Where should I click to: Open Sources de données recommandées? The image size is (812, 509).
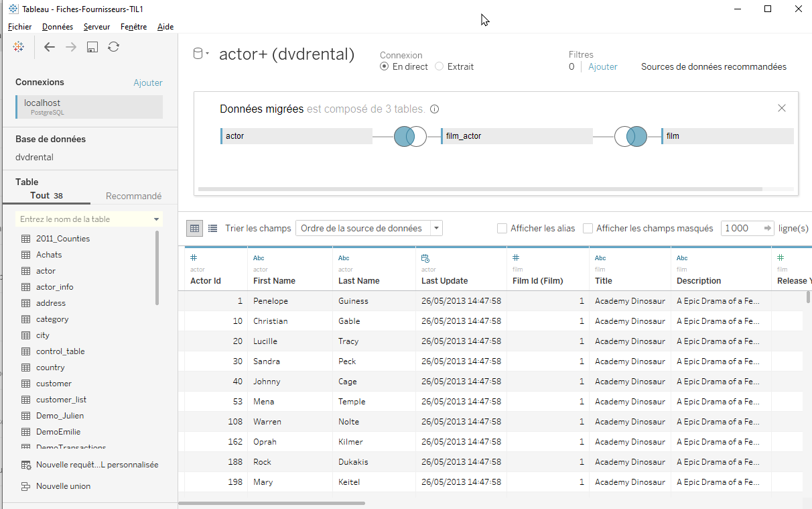point(714,66)
